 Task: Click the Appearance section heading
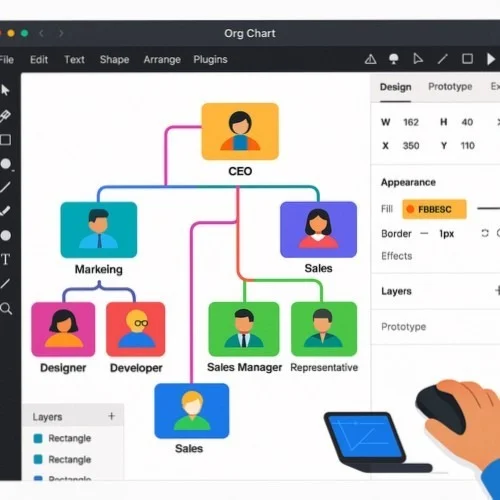(408, 182)
